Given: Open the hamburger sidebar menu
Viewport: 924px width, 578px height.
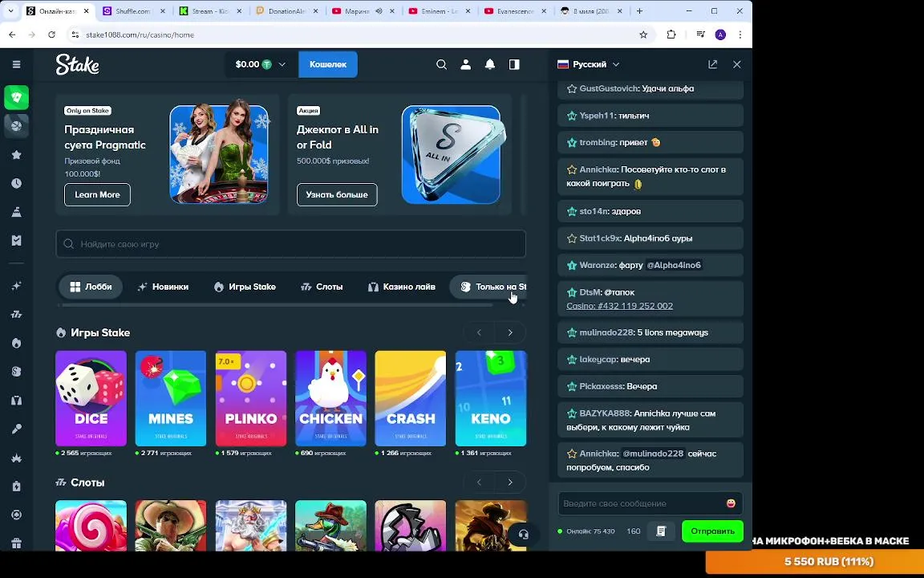Looking at the screenshot, I should pyautogui.click(x=17, y=64).
